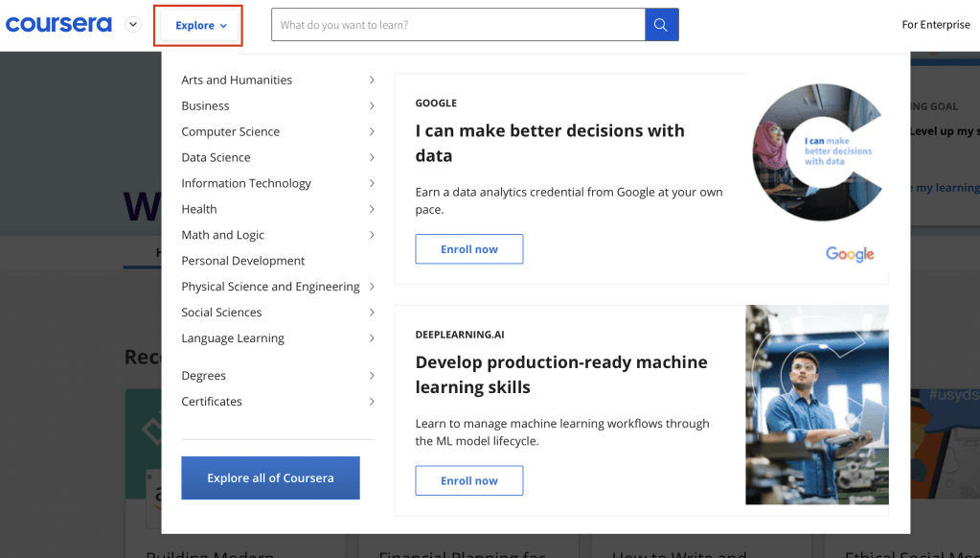980x558 pixels.
Task: Click the machine learning engineer promo image
Action: (x=816, y=405)
